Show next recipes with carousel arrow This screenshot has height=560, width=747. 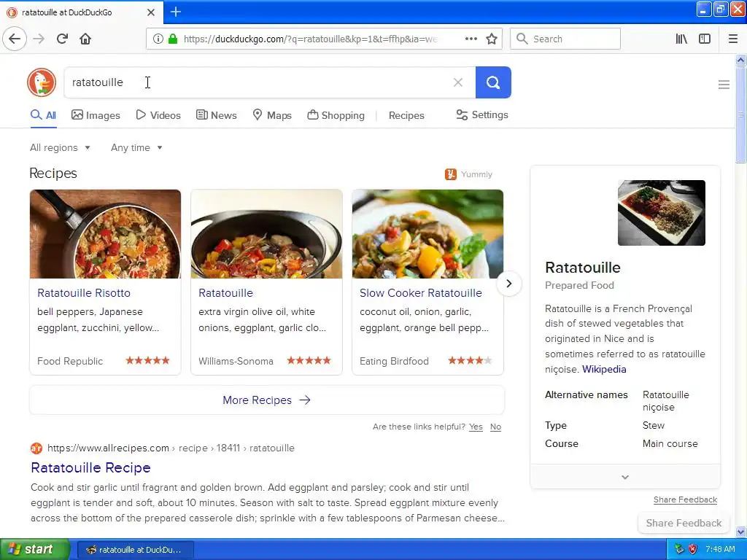(x=508, y=284)
